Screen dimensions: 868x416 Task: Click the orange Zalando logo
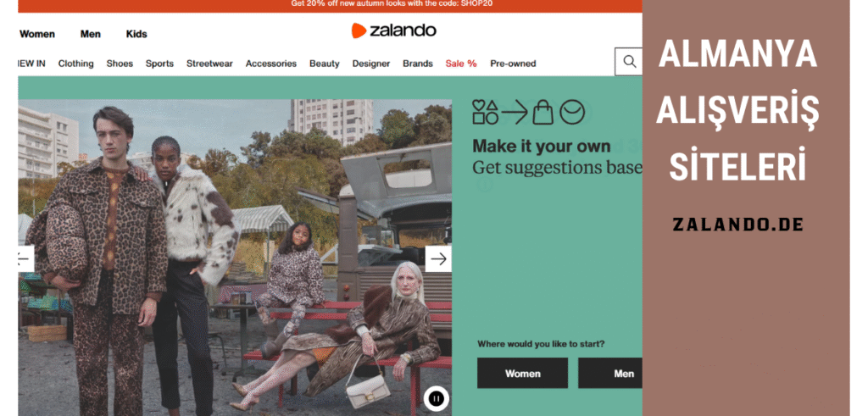(393, 31)
